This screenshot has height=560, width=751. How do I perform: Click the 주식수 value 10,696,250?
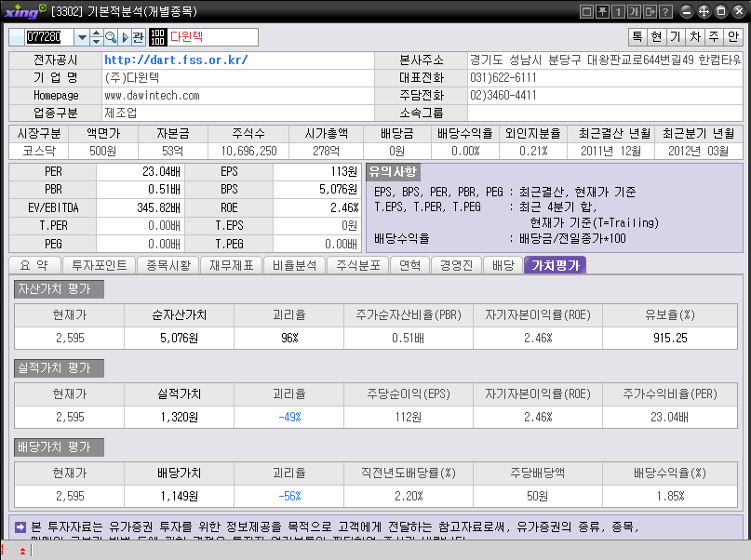click(x=248, y=152)
